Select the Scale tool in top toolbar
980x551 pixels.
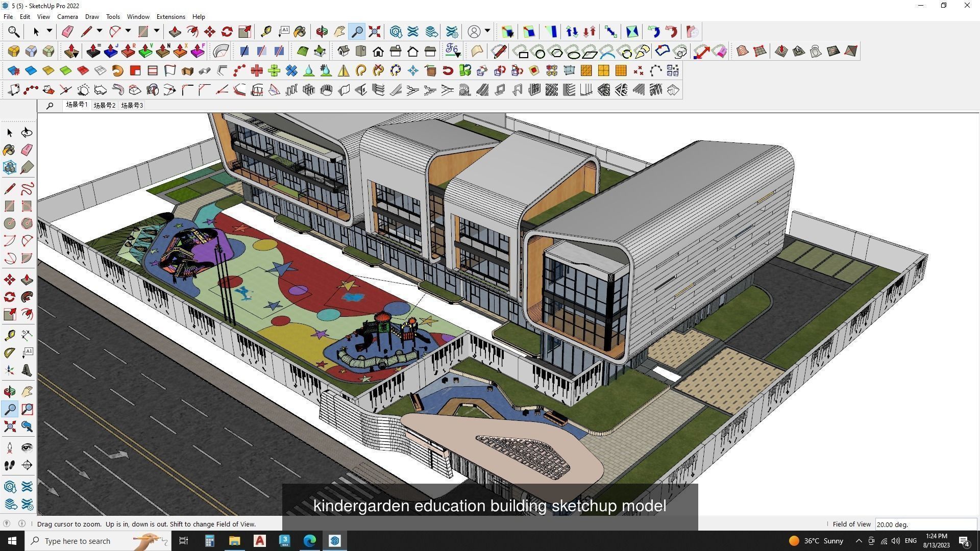(244, 32)
